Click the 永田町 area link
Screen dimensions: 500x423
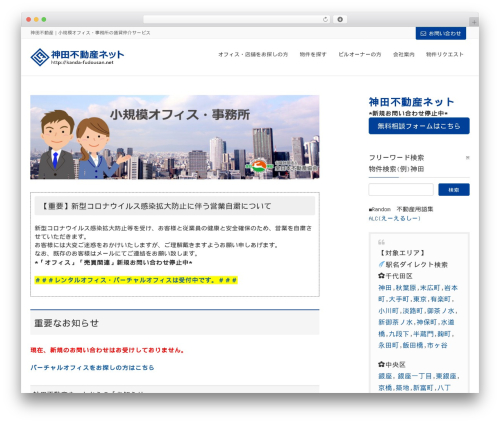tap(388, 345)
